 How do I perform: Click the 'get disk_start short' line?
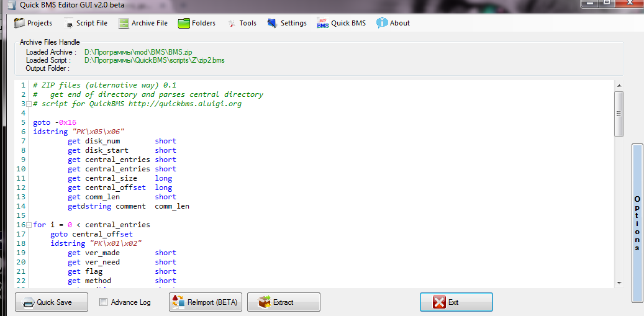(122, 150)
